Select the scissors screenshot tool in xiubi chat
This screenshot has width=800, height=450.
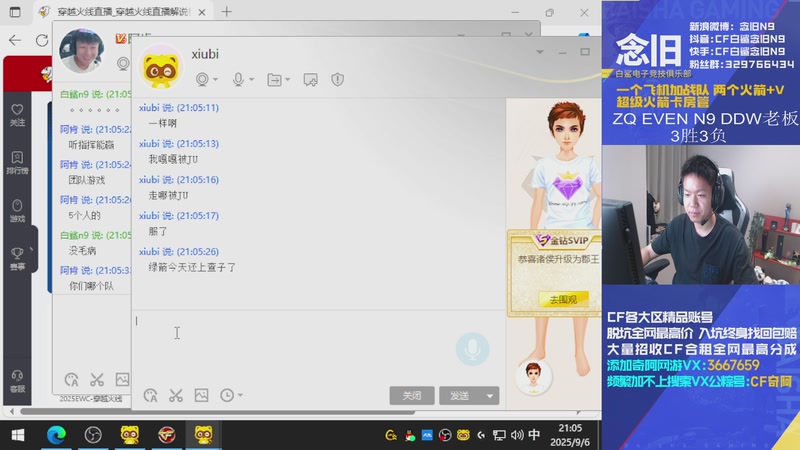point(176,395)
